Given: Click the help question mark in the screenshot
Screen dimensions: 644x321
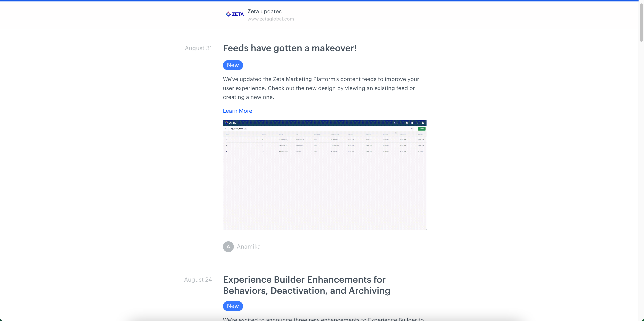Looking at the screenshot, I should [x=417, y=123].
